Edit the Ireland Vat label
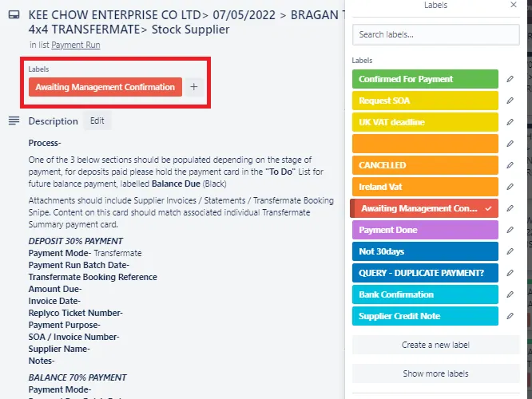 510,187
